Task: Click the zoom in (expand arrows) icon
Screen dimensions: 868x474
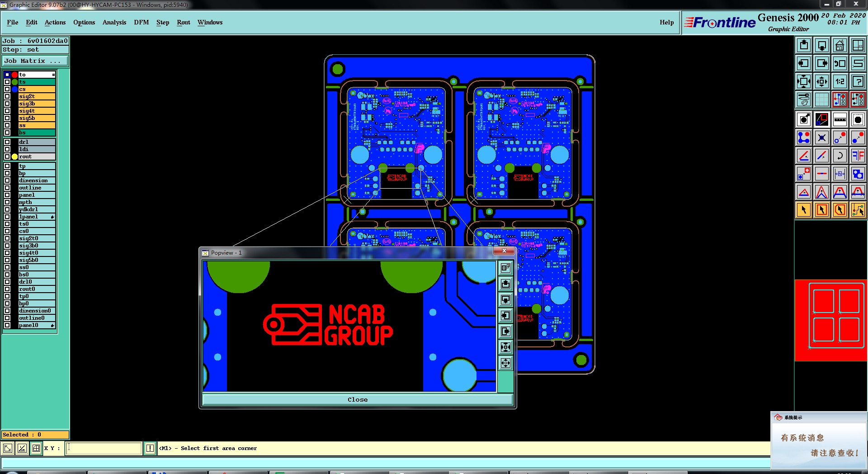Action: pos(804,81)
